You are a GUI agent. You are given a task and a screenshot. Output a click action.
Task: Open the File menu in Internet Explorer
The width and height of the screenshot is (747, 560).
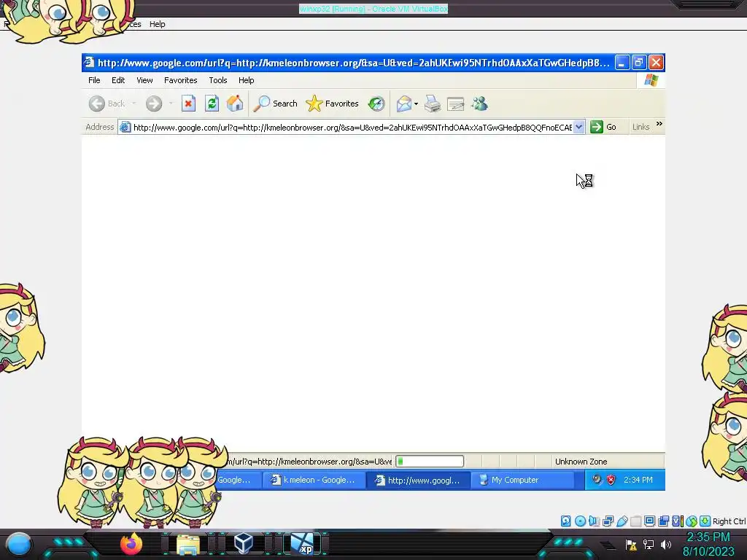click(x=94, y=80)
